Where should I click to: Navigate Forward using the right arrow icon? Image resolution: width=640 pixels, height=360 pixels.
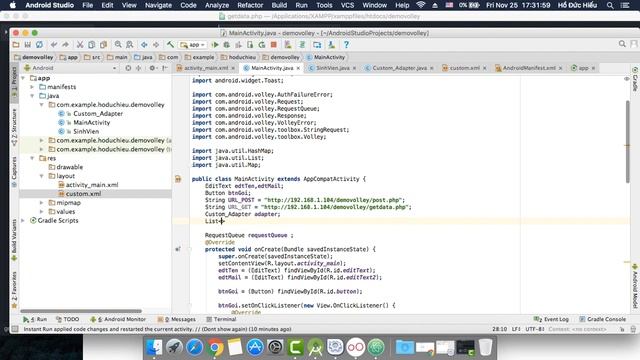click(x=156, y=45)
